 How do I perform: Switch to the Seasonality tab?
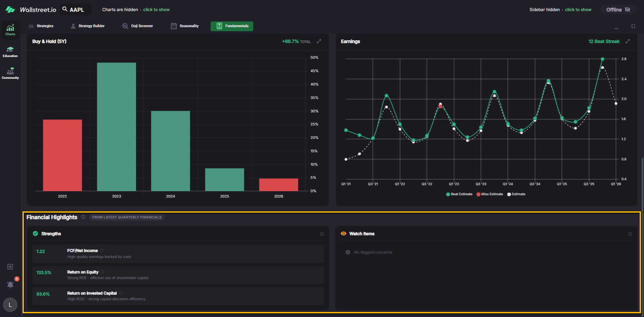185,26
